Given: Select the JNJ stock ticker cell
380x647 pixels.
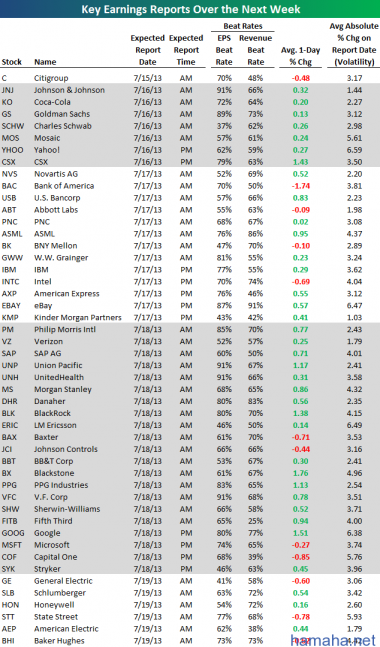Looking at the screenshot, I should (7, 90).
